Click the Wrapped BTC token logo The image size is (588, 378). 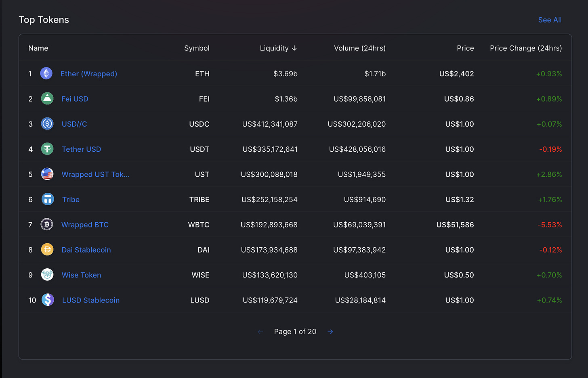[x=47, y=224]
